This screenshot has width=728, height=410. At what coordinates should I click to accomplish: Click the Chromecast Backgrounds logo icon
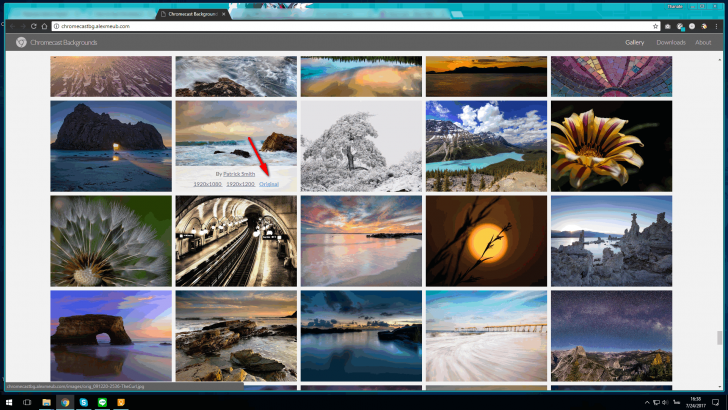coord(21,42)
